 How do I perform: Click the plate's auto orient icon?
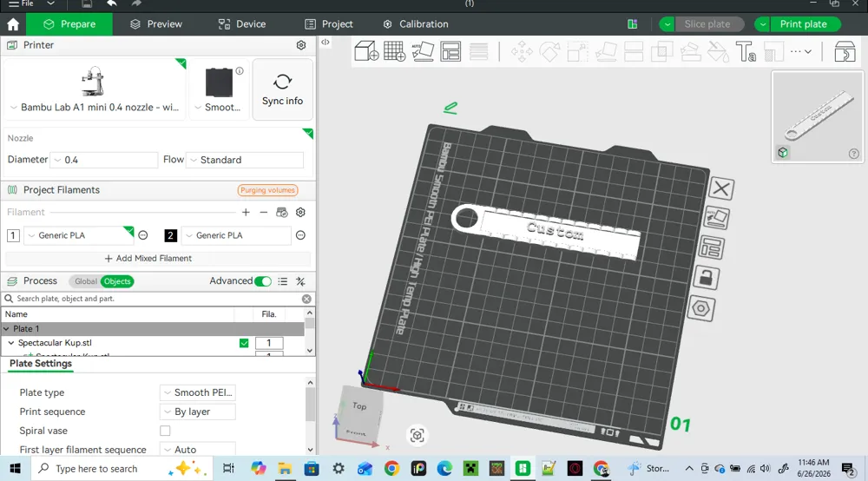[716, 218]
